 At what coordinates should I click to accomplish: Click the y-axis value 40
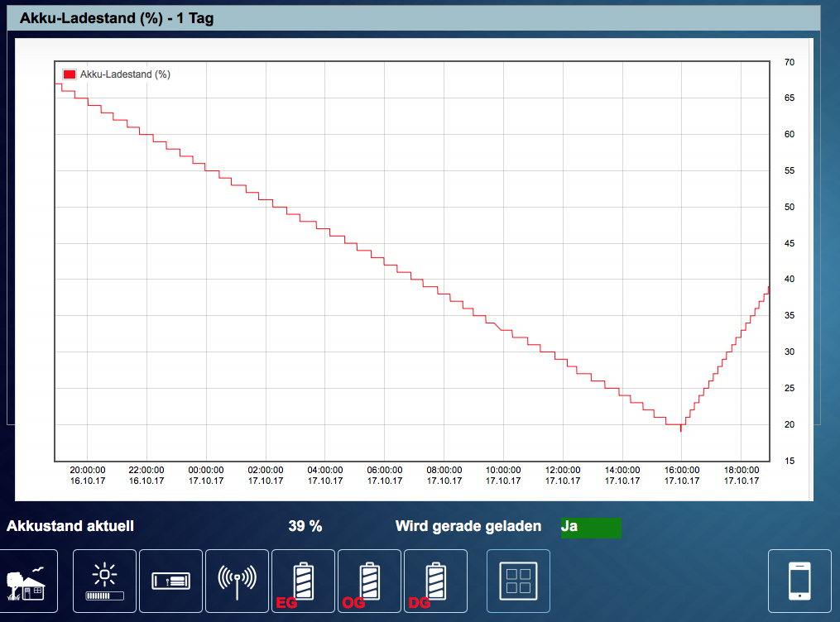point(790,279)
